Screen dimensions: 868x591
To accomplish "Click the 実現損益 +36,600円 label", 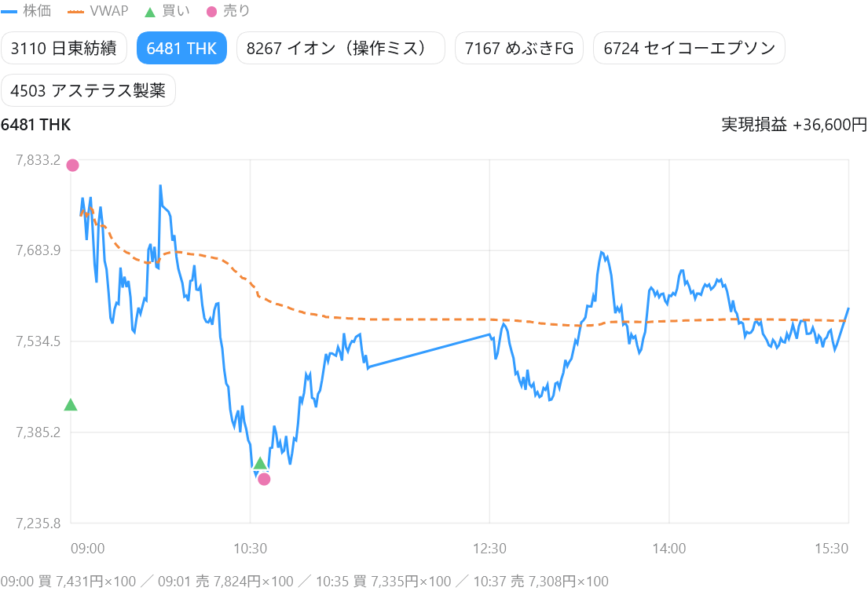I will (794, 124).
